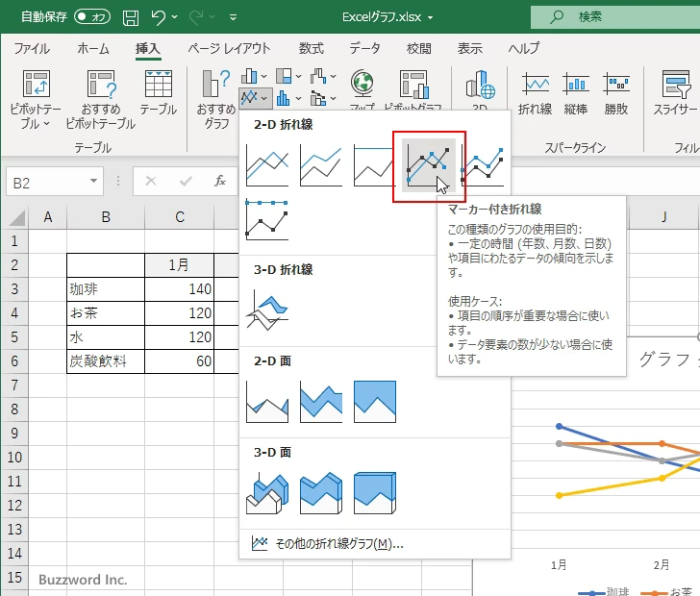Viewport: 700px width, 596px height.
Task: Switch to the 数式 tab
Action: coord(312,48)
